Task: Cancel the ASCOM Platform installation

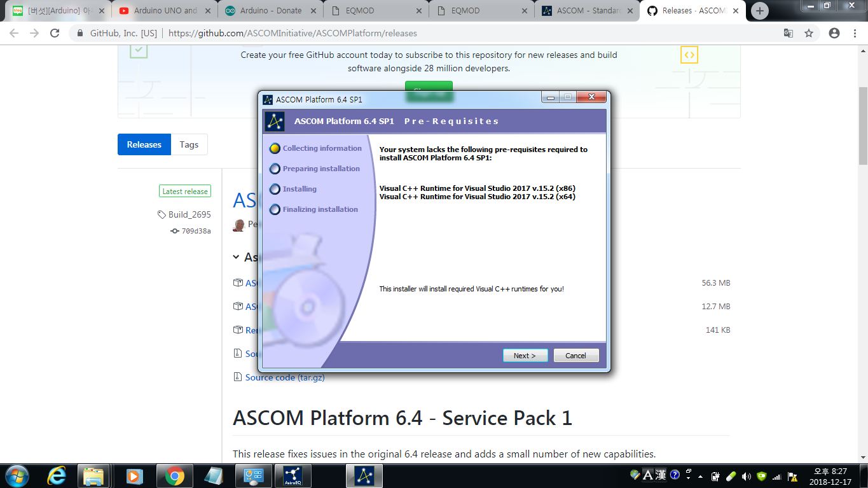Action: coord(575,355)
